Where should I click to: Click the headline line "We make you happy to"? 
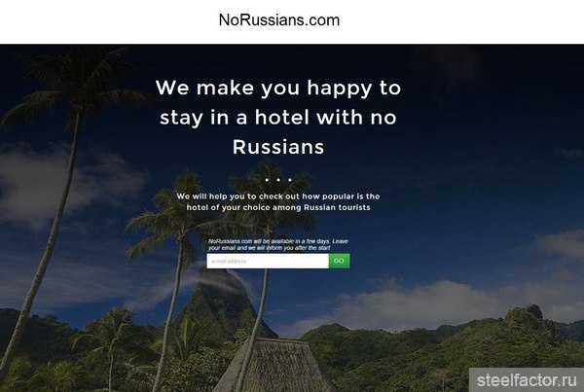click(x=278, y=89)
